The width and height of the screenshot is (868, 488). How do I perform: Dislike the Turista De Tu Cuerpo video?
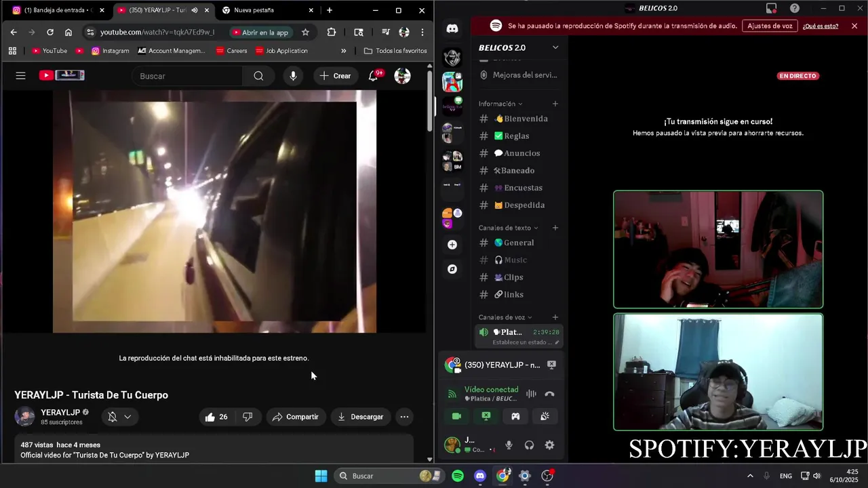click(248, 417)
